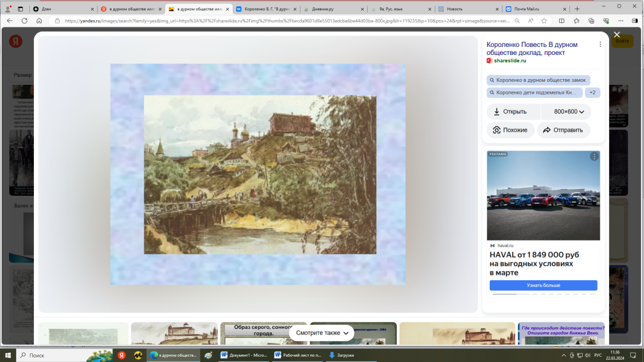Open the yellow app icon in taskbar

click(138, 356)
